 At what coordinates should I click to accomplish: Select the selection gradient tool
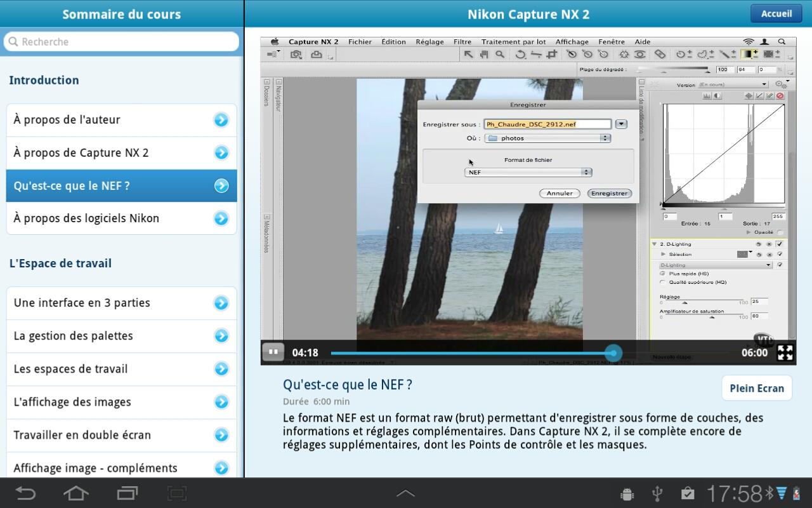pos(750,55)
